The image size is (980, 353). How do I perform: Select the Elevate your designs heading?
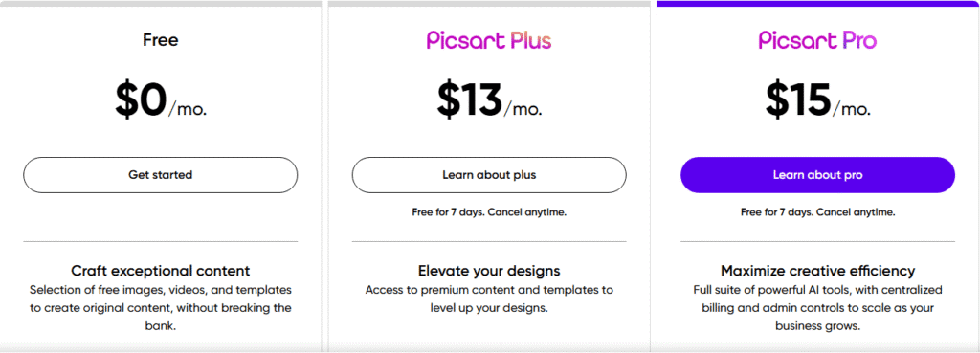(x=489, y=271)
